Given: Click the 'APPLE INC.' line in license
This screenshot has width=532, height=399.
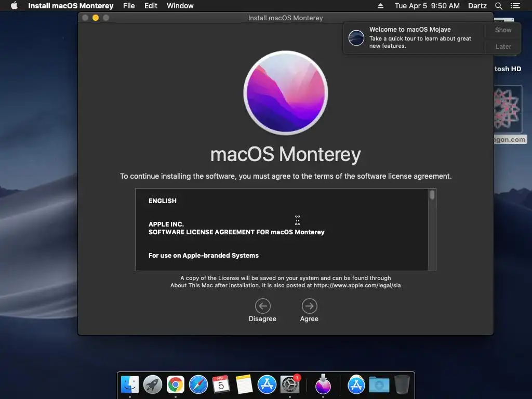Looking at the screenshot, I should click(166, 224).
